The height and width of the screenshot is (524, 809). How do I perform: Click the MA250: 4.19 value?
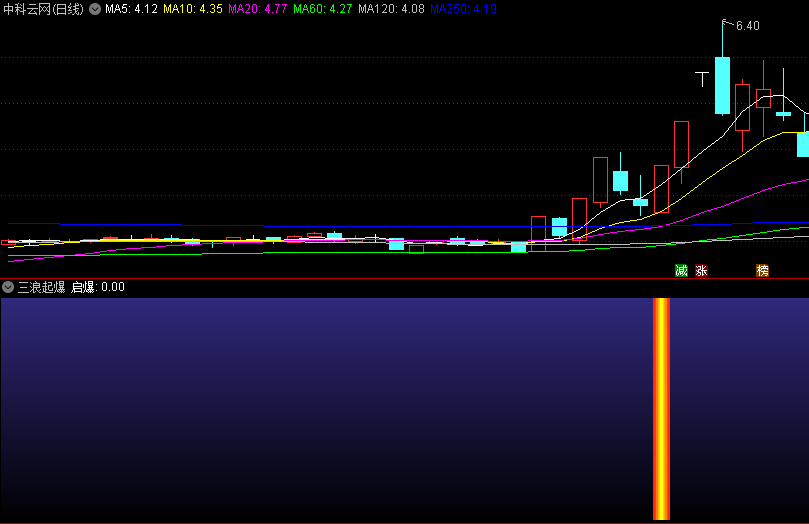pyautogui.click(x=463, y=9)
